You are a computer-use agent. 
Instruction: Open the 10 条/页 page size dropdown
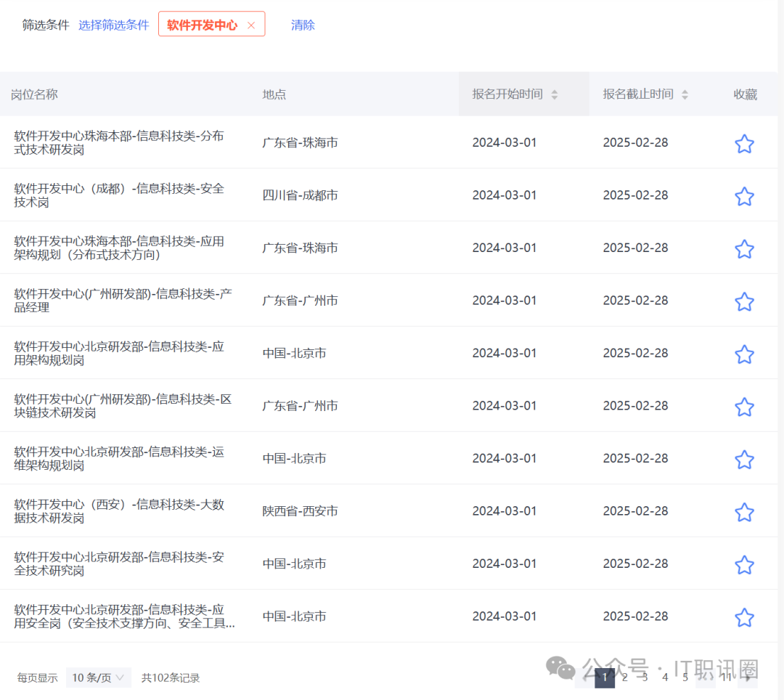(99, 677)
